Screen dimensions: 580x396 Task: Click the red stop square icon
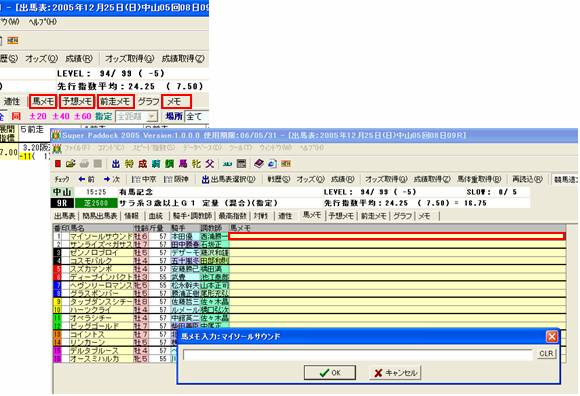[58, 163]
